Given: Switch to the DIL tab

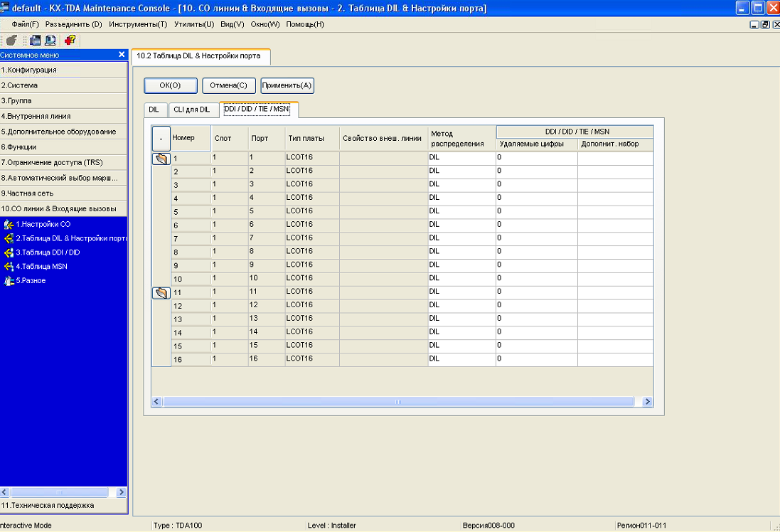Looking at the screenshot, I should 154,110.
